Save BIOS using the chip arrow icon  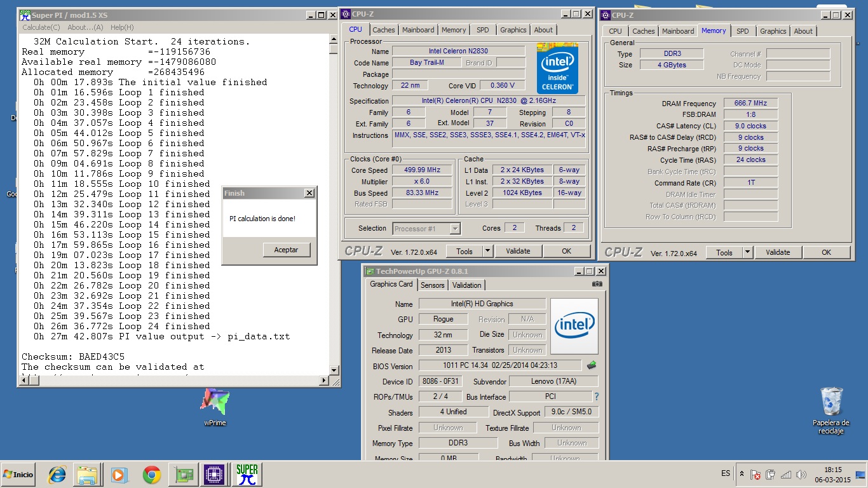pos(591,365)
